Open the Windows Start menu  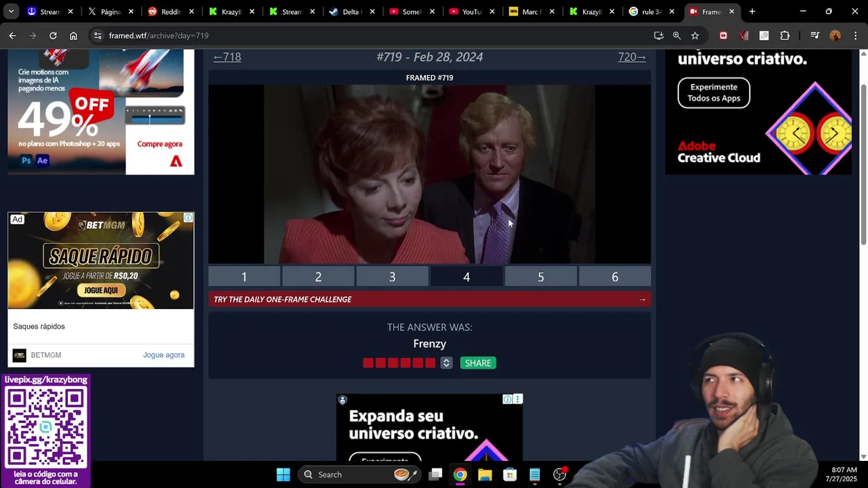click(283, 474)
